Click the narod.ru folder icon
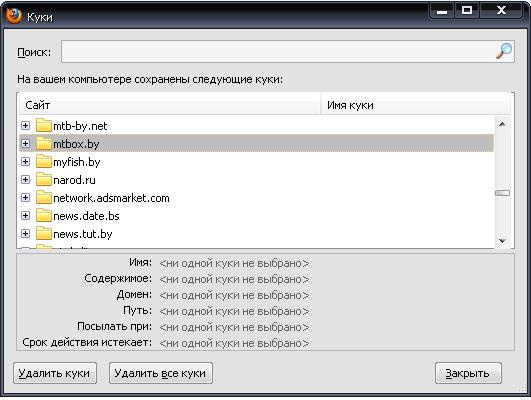This screenshot has width=531, height=400. (44, 180)
